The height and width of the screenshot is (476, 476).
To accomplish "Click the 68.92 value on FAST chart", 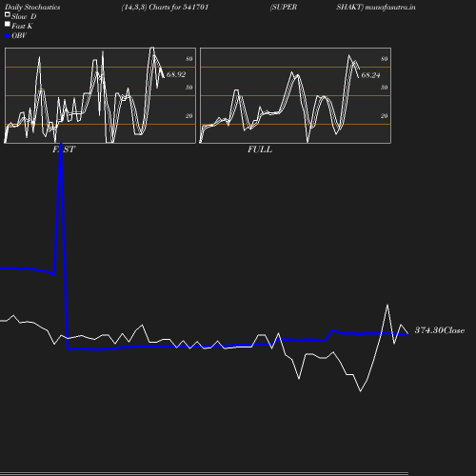I will [x=176, y=74].
